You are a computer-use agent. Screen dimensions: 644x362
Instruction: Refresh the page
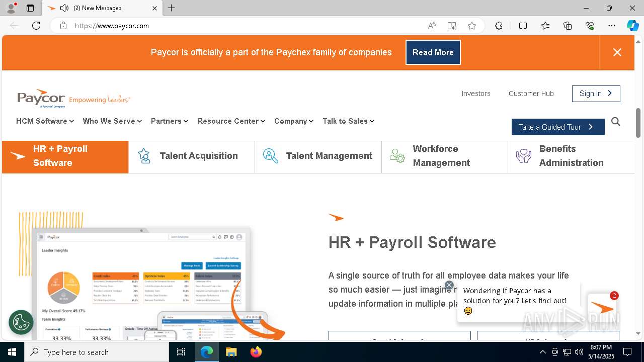click(x=36, y=26)
